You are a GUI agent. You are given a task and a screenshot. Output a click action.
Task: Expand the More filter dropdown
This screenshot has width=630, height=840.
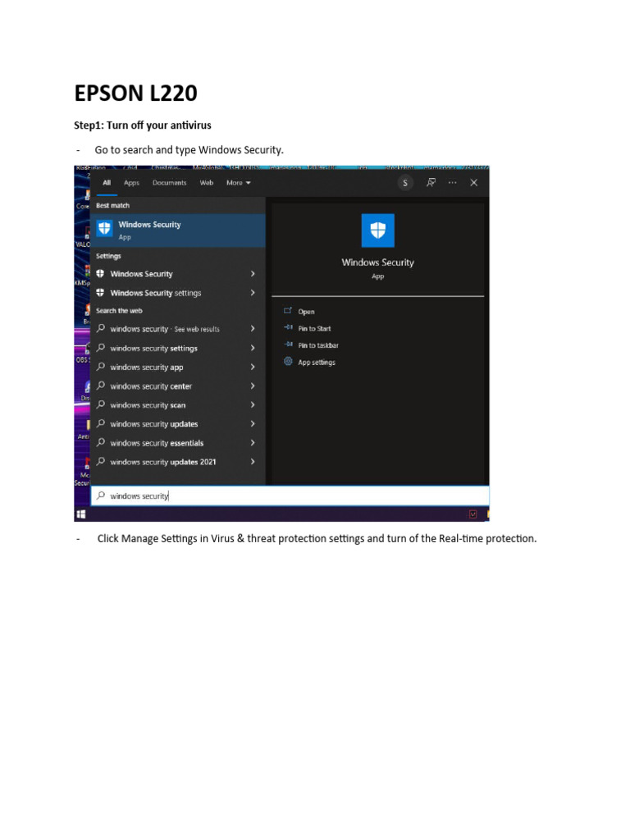(x=239, y=183)
